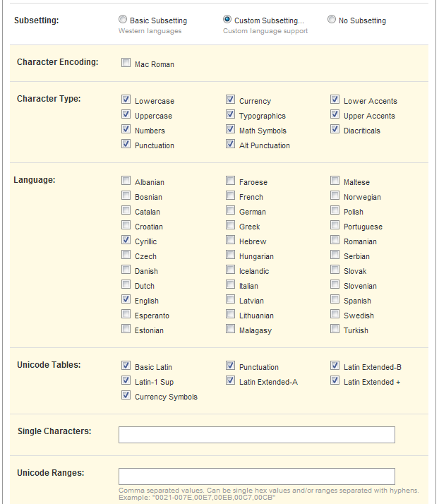Select Custom Subsetting radio button
This screenshot has height=504, width=439.
click(x=227, y=20)
